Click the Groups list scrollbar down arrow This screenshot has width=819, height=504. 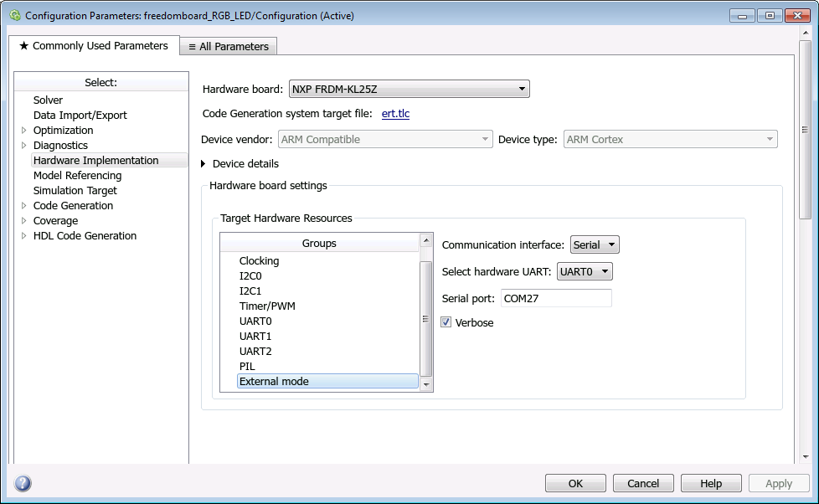(x=425, y=383)
